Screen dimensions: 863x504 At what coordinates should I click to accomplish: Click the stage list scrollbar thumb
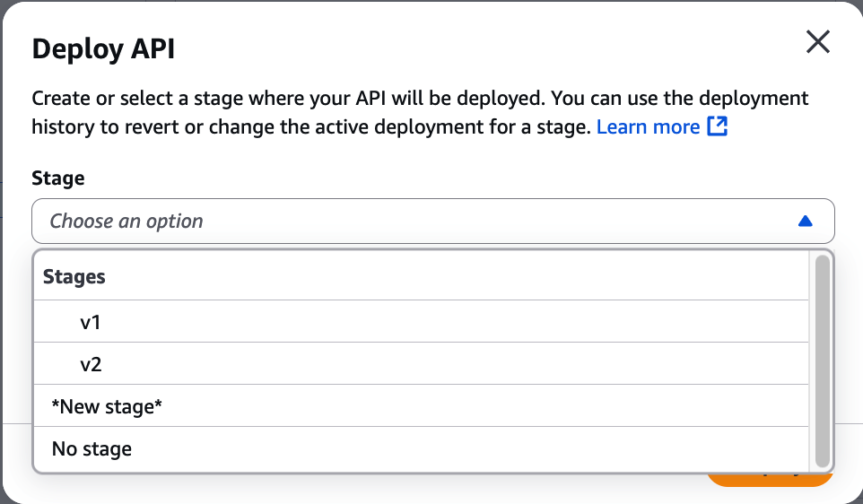coord(822,359)
